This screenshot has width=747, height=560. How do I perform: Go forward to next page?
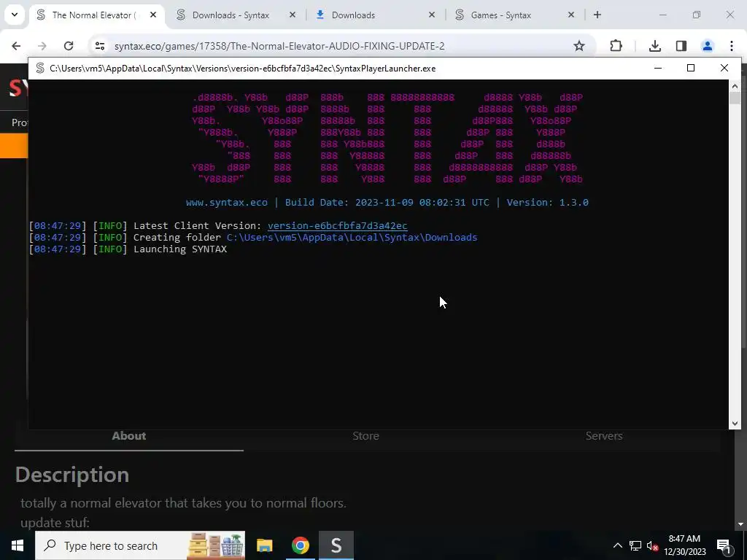pos(42,46)
